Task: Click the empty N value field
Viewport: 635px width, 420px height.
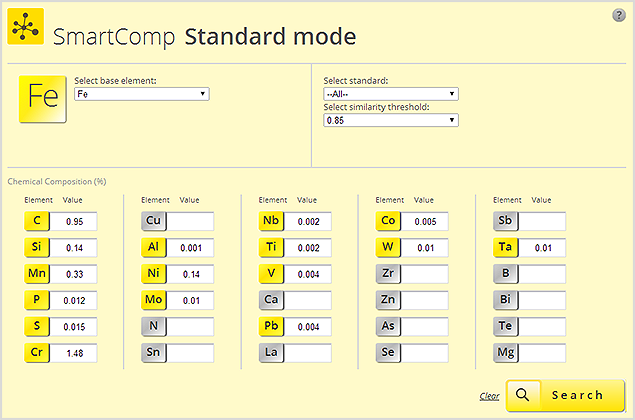Action: point(190,327)
